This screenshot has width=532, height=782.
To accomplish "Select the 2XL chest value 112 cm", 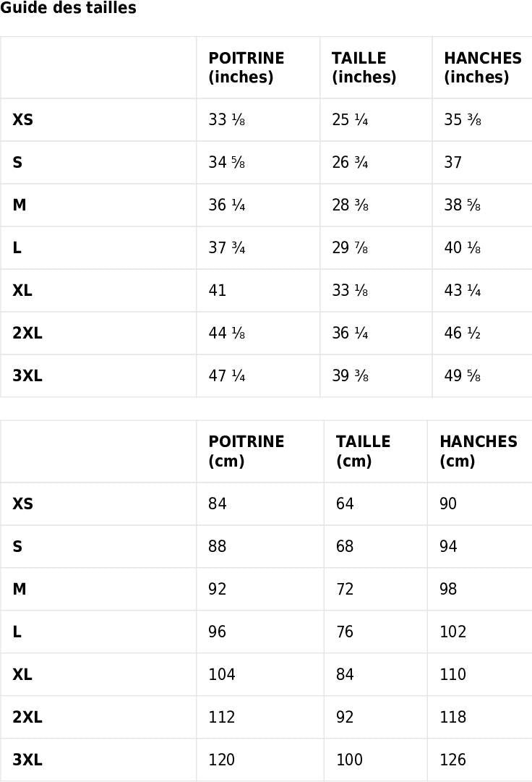I will pyautogui.click(x=222, y=718).
